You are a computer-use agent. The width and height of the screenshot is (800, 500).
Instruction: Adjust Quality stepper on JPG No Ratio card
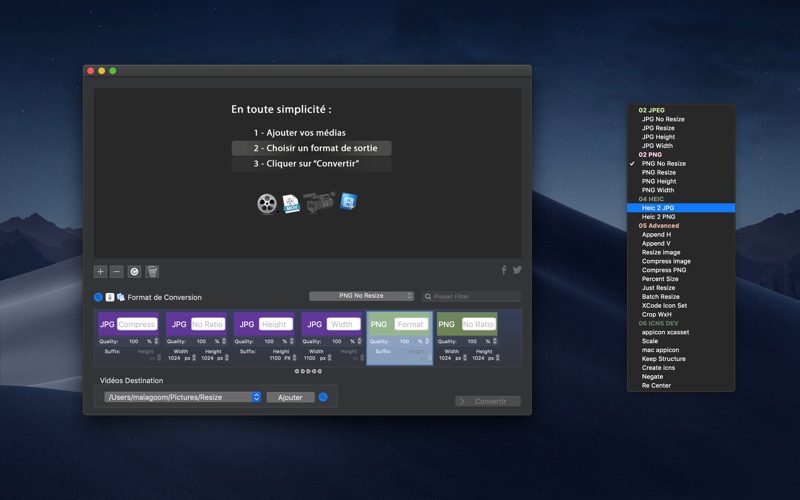(x=224, y=341)
